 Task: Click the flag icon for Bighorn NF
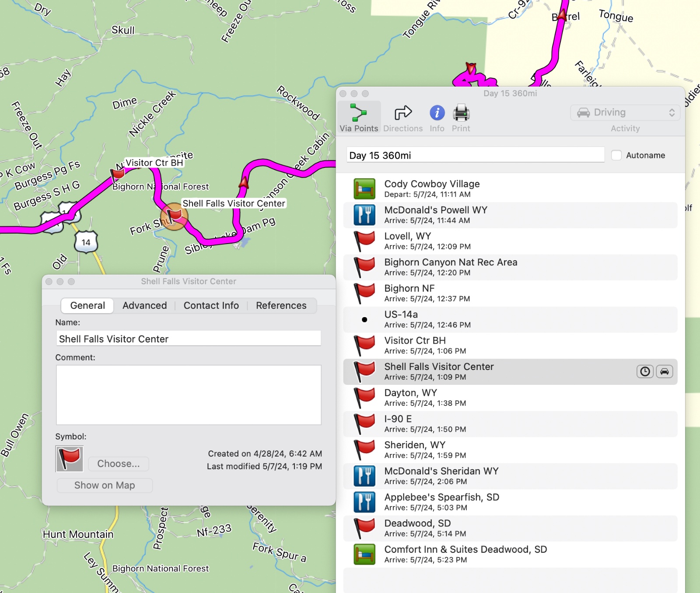(364, 293)
